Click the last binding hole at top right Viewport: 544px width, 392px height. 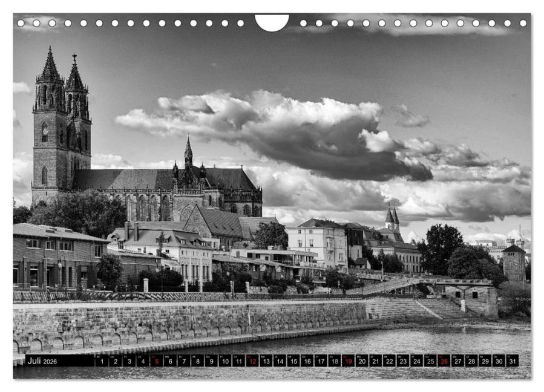tap(523, 23)
